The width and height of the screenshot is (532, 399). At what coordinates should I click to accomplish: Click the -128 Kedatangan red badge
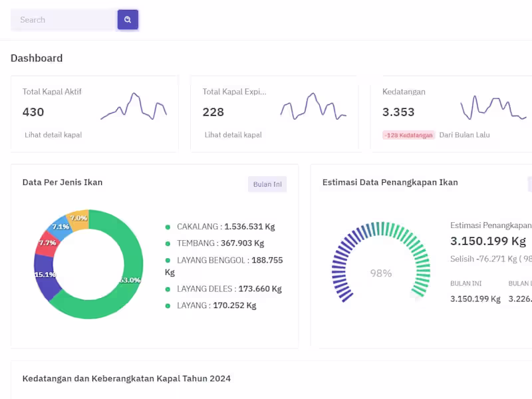pyautogui.click(x=408, y=135)
